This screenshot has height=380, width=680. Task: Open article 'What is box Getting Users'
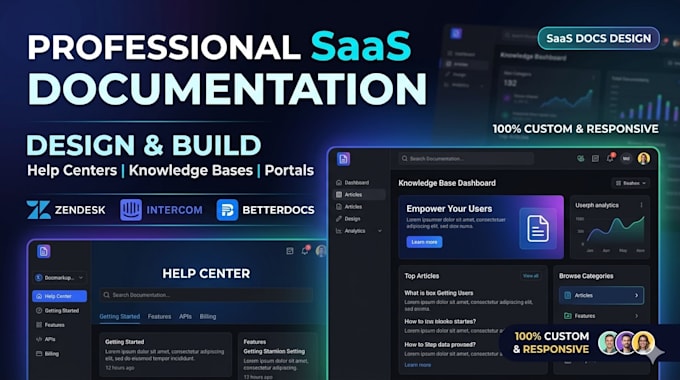point(439,293)
